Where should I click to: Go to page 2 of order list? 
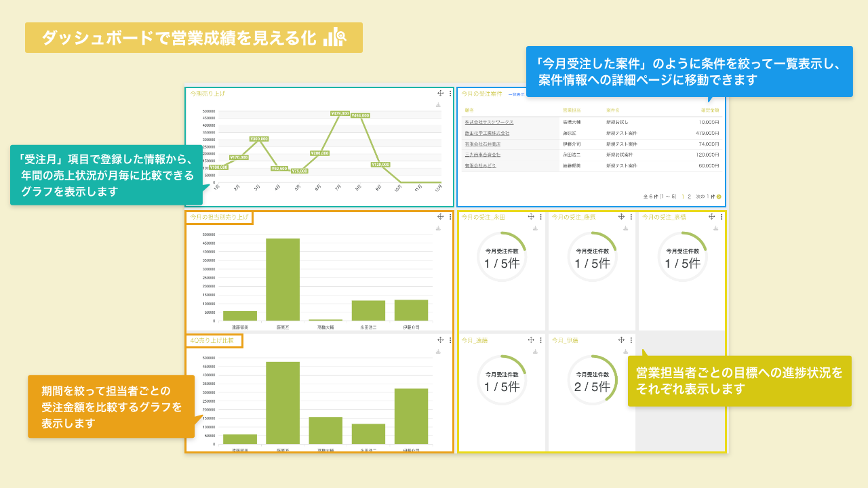coord(690,197)
